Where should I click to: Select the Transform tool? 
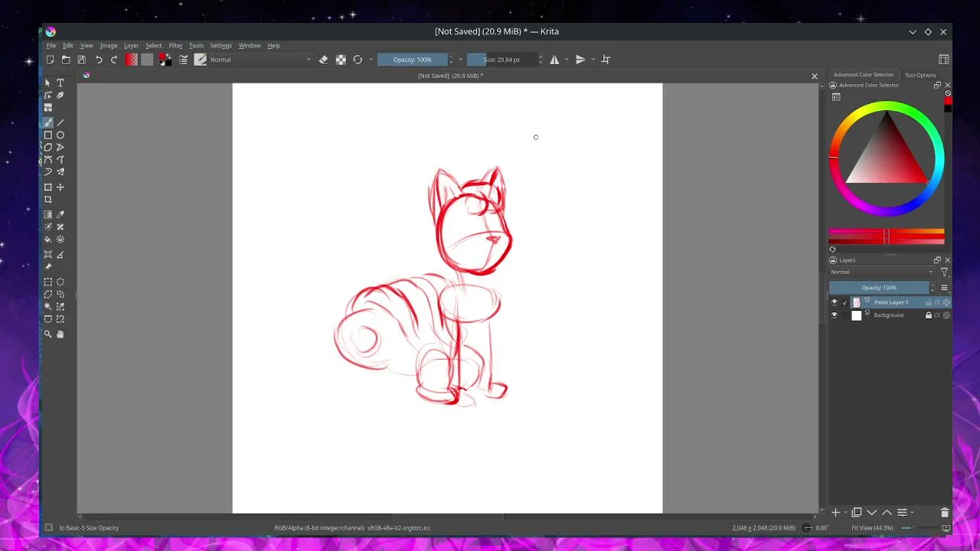click(x=48, y=187)
